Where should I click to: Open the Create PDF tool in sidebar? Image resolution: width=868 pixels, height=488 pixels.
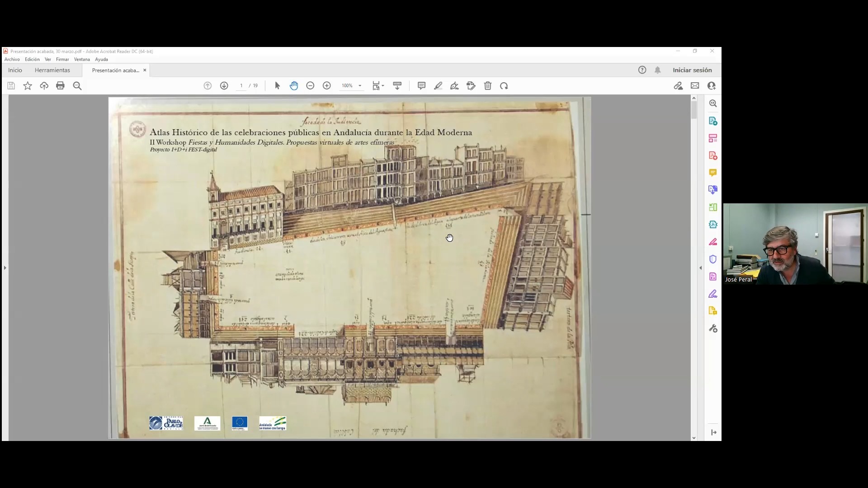[x=713, y=156]
